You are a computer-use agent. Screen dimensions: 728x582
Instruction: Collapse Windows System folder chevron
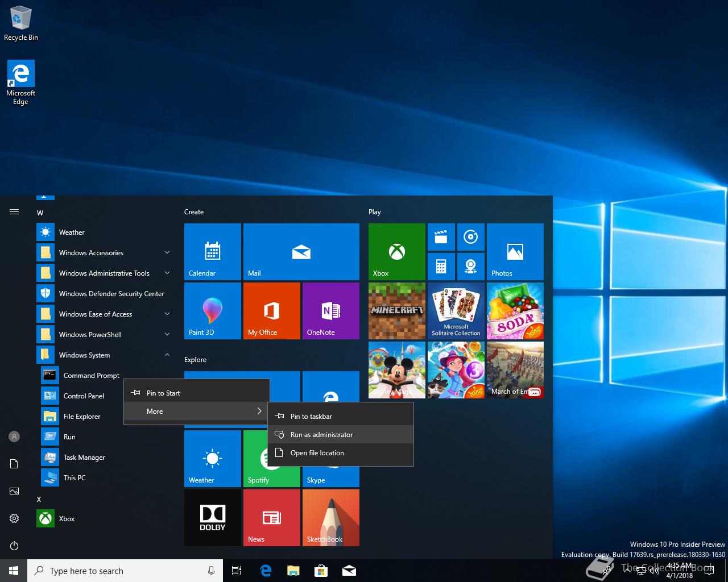pos(167,355)
